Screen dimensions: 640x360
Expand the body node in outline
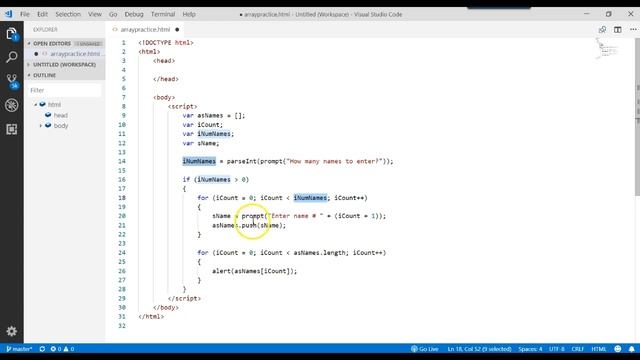41,126
